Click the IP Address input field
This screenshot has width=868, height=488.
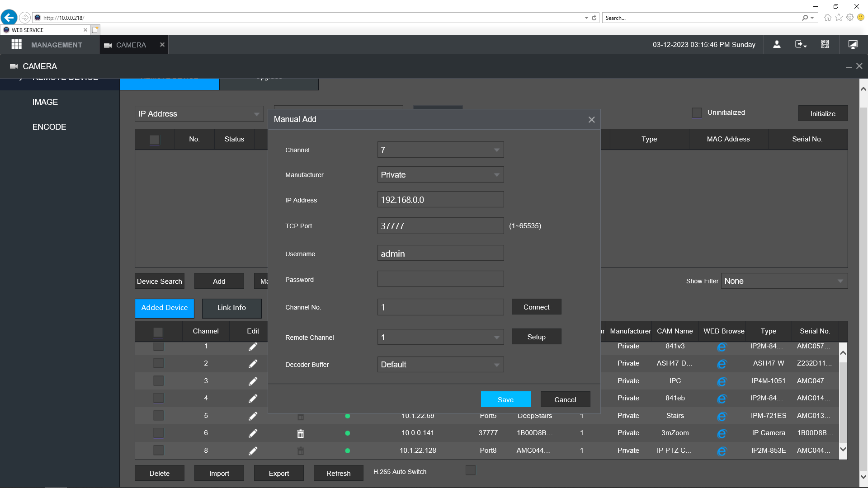440,200
